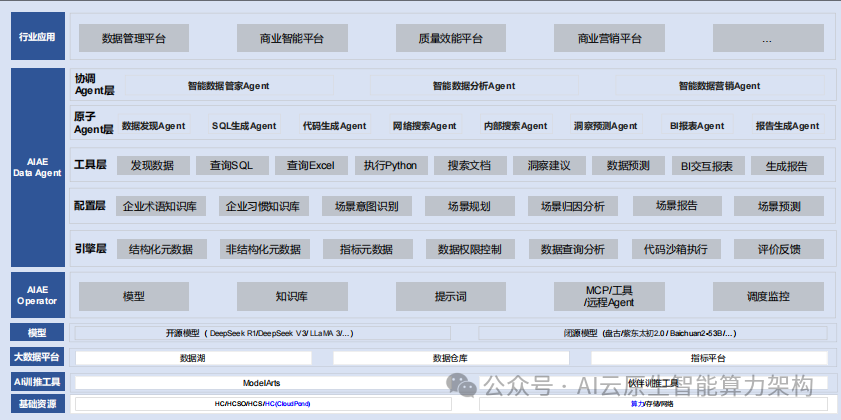Click the SQL生成Agent label
Image resolution: width=841 pixels, height=420 pixels.
[244, 126]
